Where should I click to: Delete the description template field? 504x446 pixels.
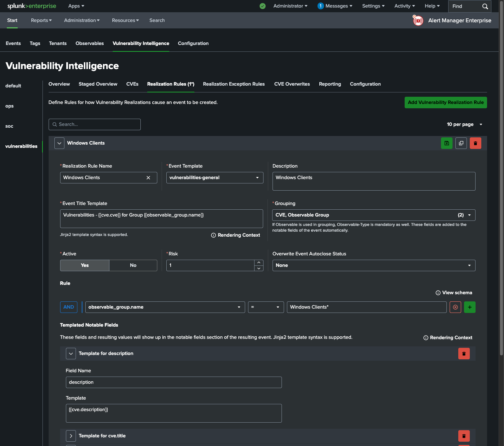tap(464, 354)
